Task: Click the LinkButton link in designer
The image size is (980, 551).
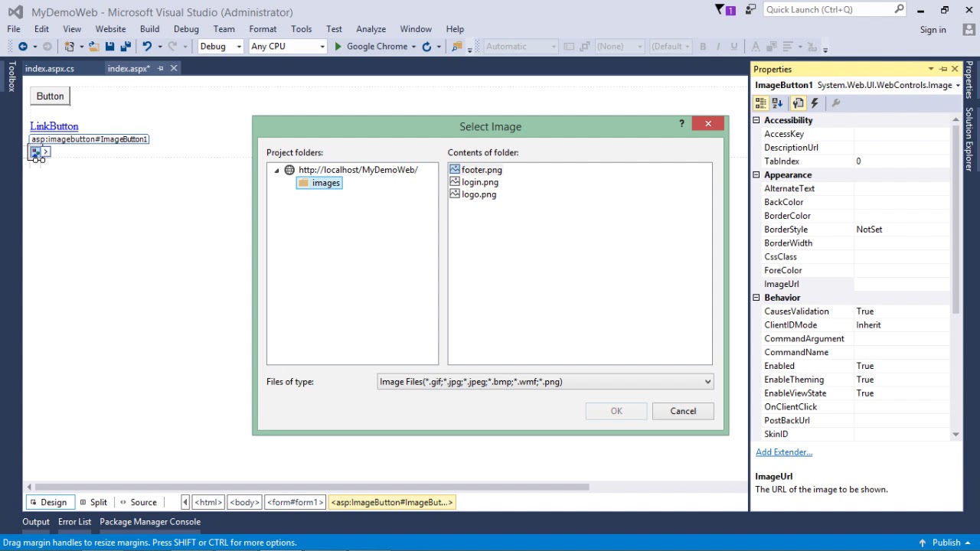Action: click(x=54, y=126)
